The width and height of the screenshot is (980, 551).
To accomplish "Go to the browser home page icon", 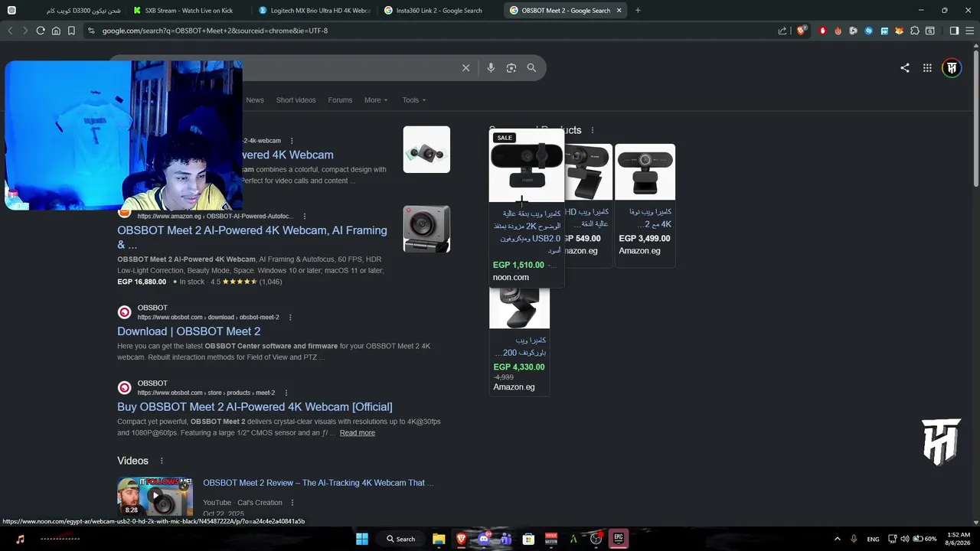I will pos(56,31).
